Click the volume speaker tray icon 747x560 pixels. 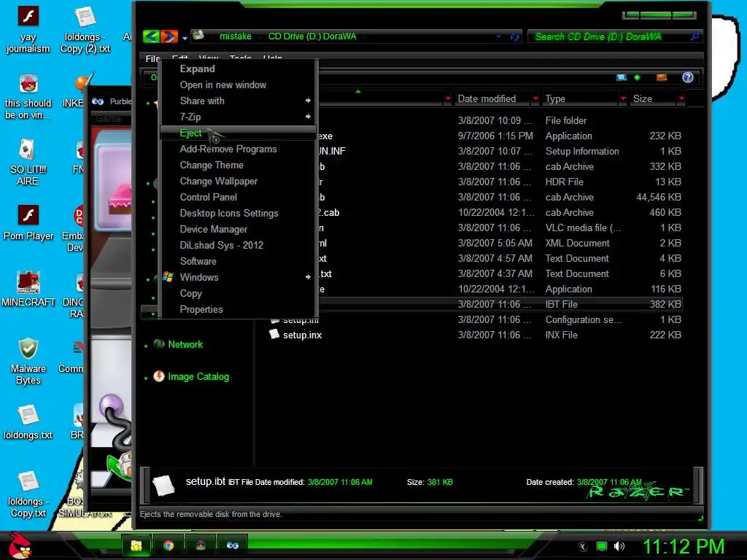(619, 546)
